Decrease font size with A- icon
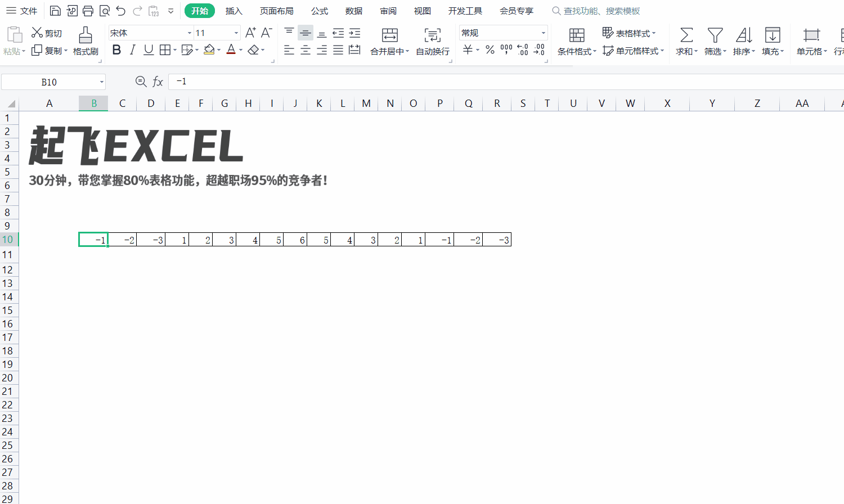Screen dimensions: 844x504 [x=267, y=33]
